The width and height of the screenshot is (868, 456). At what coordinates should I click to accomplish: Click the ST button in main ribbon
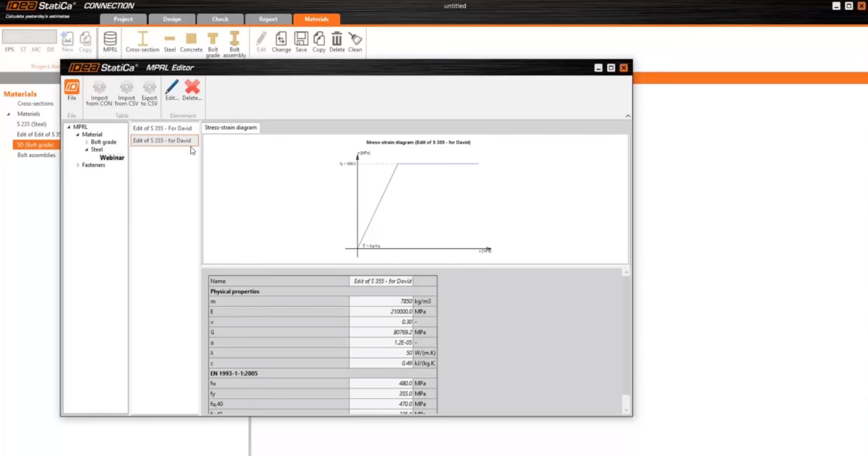point(23,50)
